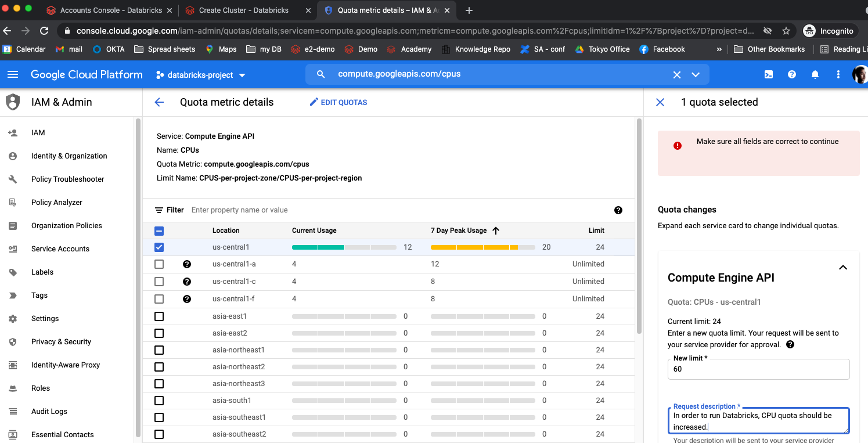
Task: Toggle the select-all checkbox in table header
Action: [159, 230]
